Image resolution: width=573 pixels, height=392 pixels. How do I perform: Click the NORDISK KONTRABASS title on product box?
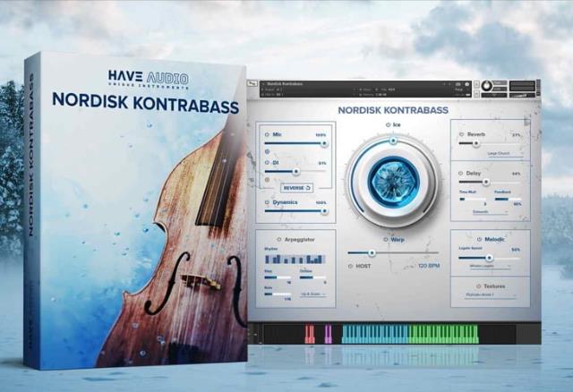pyautogui.click(x=145, y=103)
